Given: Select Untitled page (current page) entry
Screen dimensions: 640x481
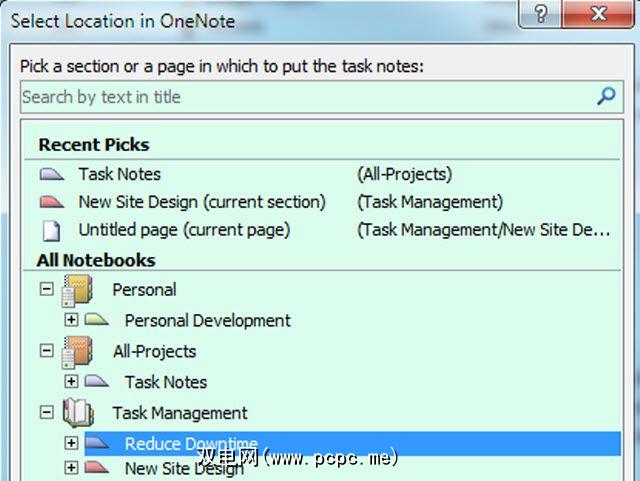Looking at the screenshot, I should tap(184, 230).
